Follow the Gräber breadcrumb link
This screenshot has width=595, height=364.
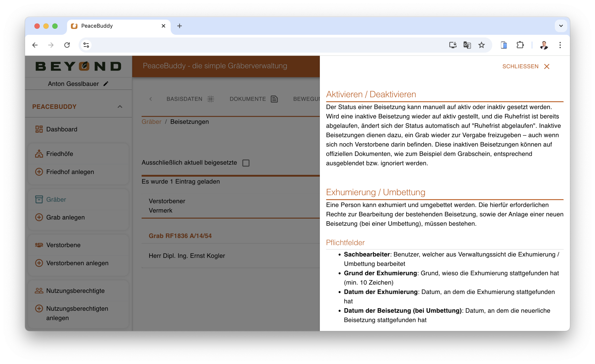[x=151, y=122]
